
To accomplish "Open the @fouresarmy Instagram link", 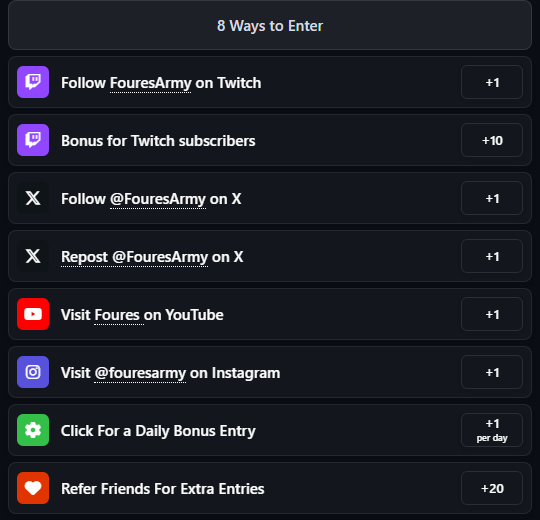I will pyautogui.click(x=140, y=373).
